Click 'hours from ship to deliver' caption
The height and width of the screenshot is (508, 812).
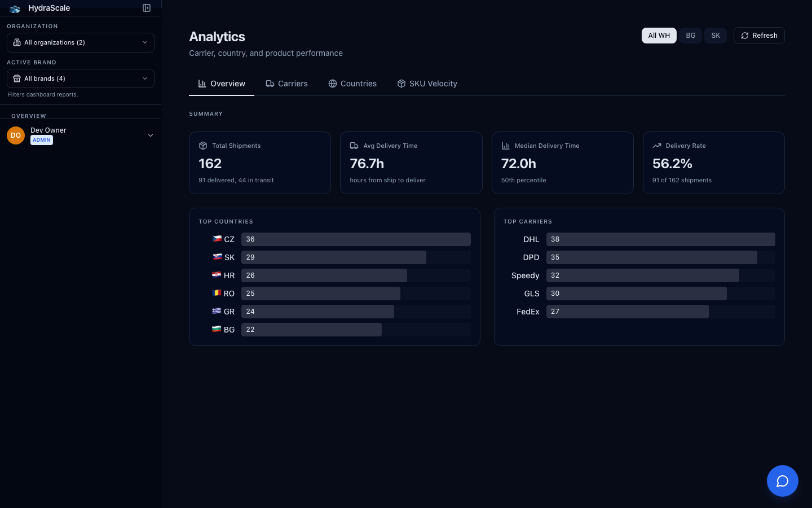[x=387, y=180]
